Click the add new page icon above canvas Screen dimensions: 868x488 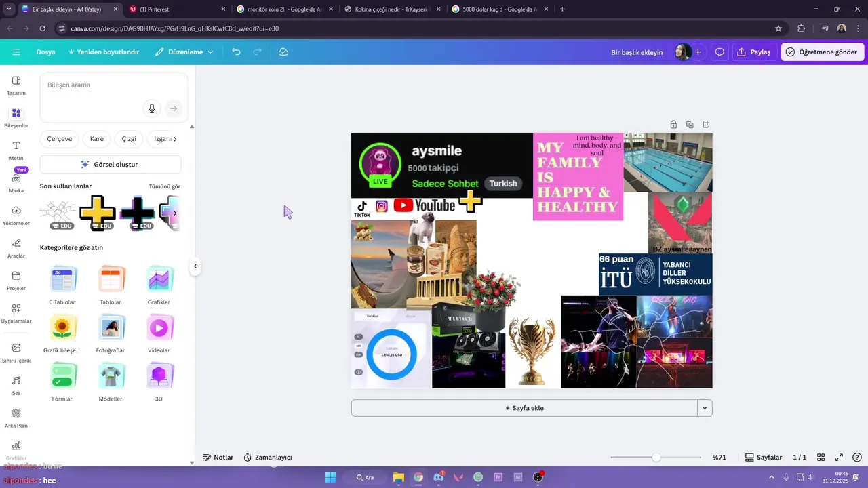(x=706, y=125)
